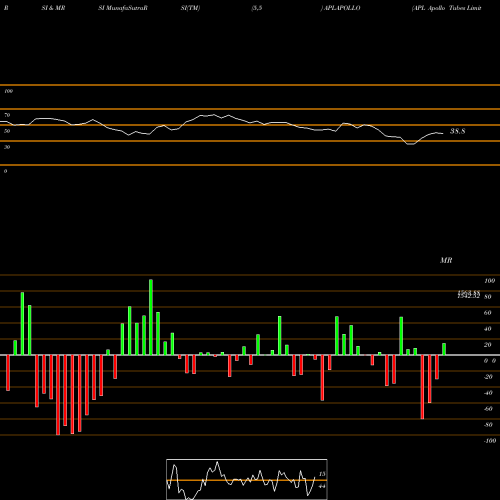Click the MR axis label 20
Viewport: 500px width, 500px height.
(x=487, y=345)
